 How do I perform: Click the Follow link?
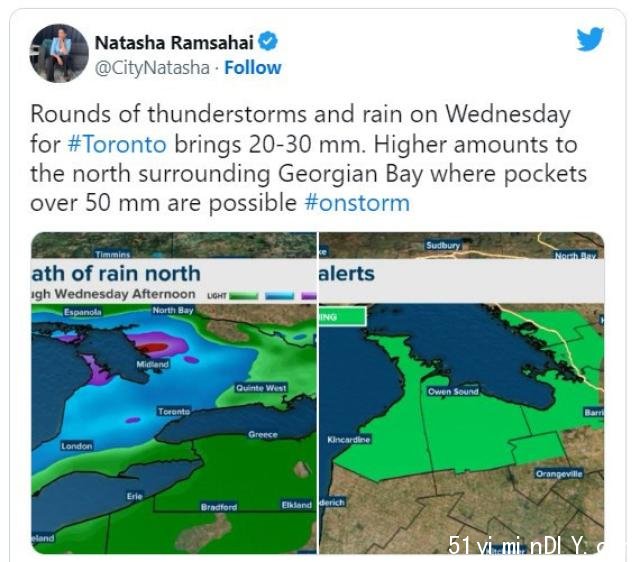pyautogui.click(x=253, y=68)
